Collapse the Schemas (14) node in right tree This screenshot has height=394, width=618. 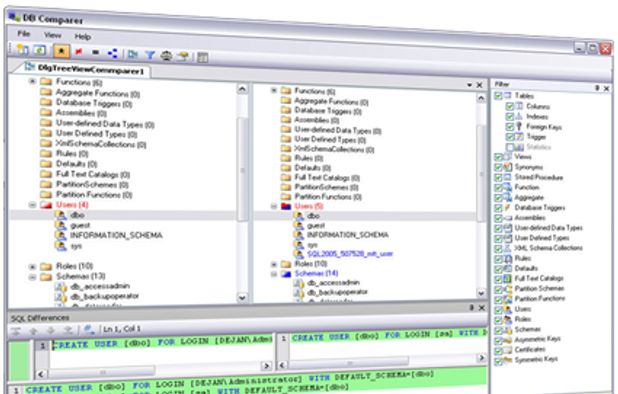(274, 274)
